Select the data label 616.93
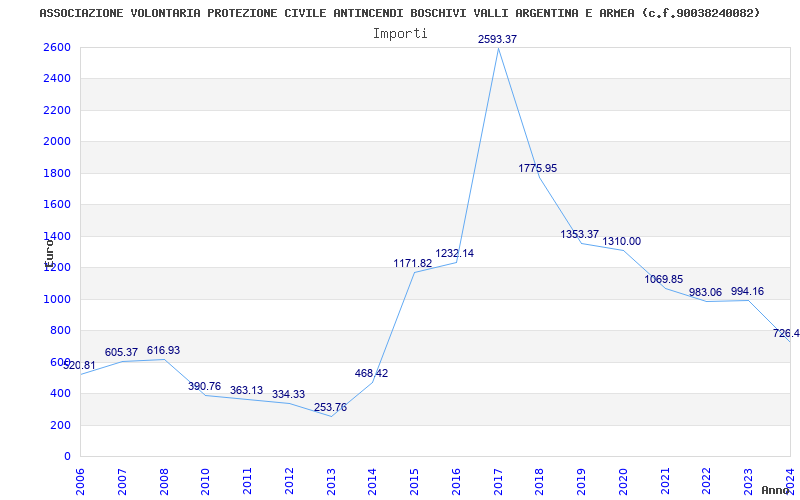800x500 pixels. coord(163,351)
